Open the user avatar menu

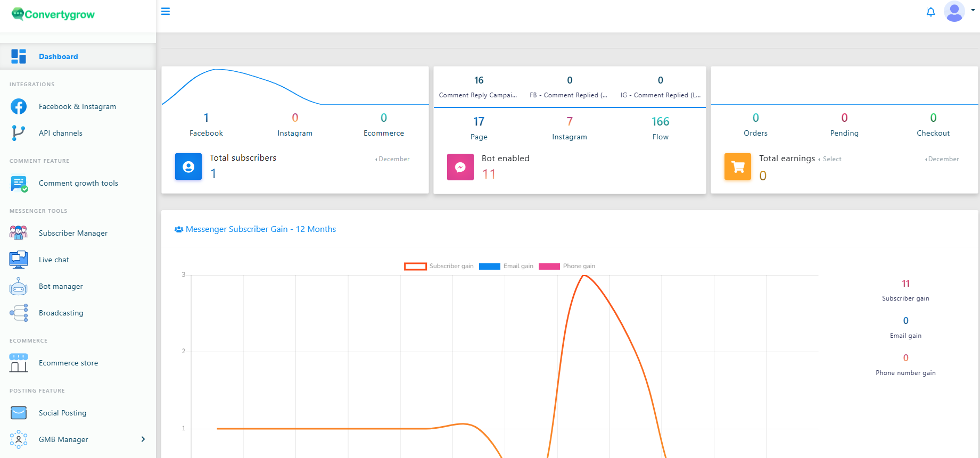[954, 11]
